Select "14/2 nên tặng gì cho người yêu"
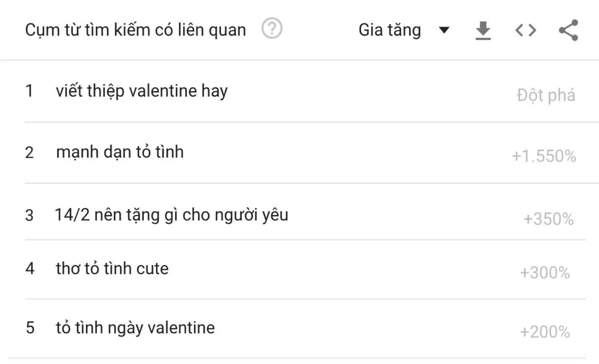This screenshot has width=599, height=364. pos(172,215)
